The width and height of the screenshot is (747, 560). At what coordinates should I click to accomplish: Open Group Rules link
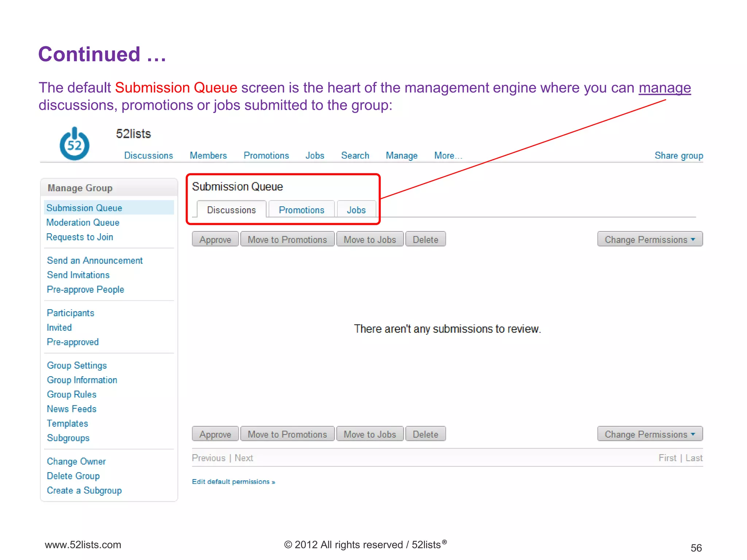(x=71, y=394)
